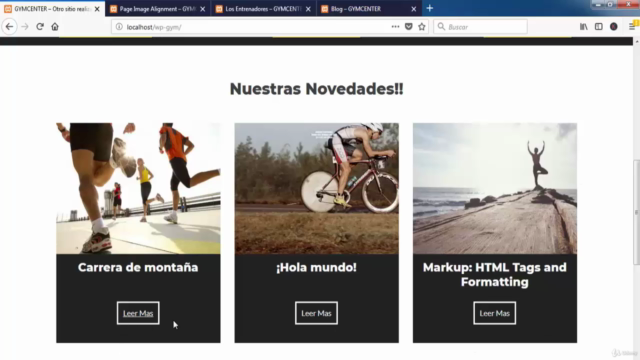Open the Firefox hamburger menu

632,27
